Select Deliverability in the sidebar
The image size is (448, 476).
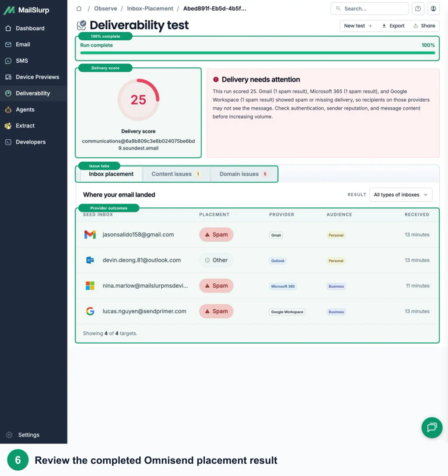tap(33, 93)
